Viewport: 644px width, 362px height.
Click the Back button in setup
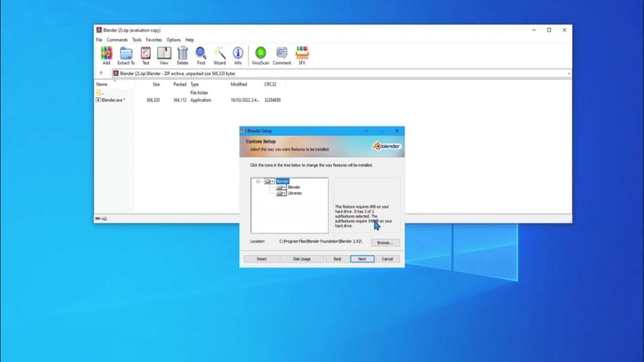click(x=337, y=259)
